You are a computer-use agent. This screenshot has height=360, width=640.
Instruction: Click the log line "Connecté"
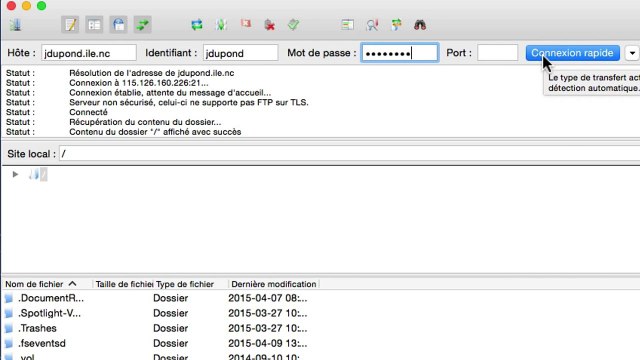pyautogui.click(x=88, y=112)
